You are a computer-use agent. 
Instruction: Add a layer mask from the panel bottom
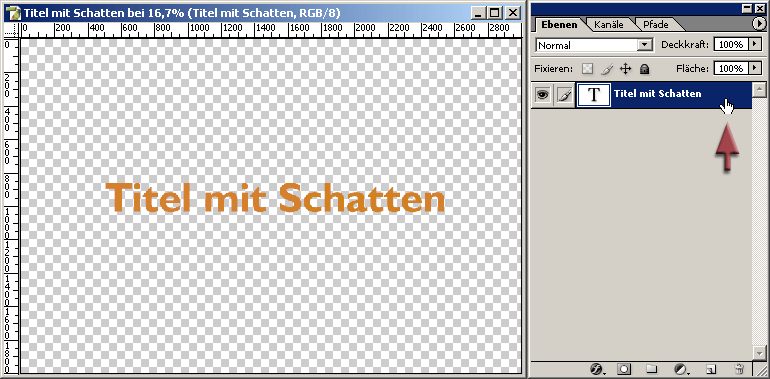(x=624, y=369)
